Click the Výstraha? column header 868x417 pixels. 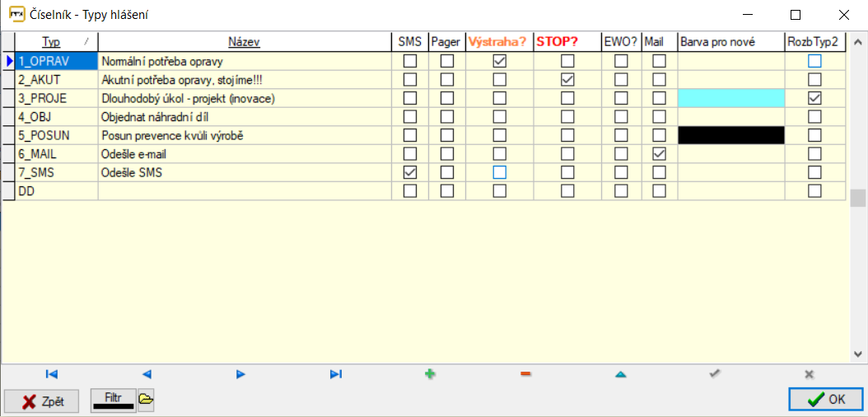tap(499, 42)
